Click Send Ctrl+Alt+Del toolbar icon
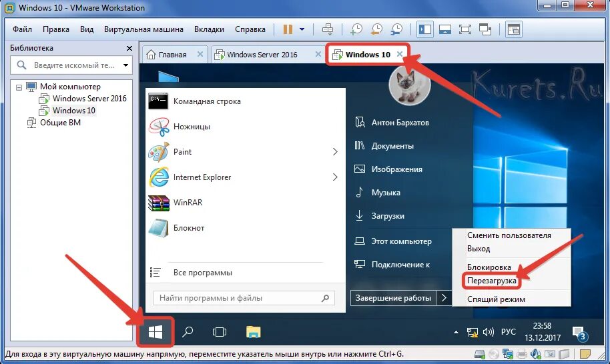The width and height of the screenshot is (610, 364). click(x=328, y=29)
